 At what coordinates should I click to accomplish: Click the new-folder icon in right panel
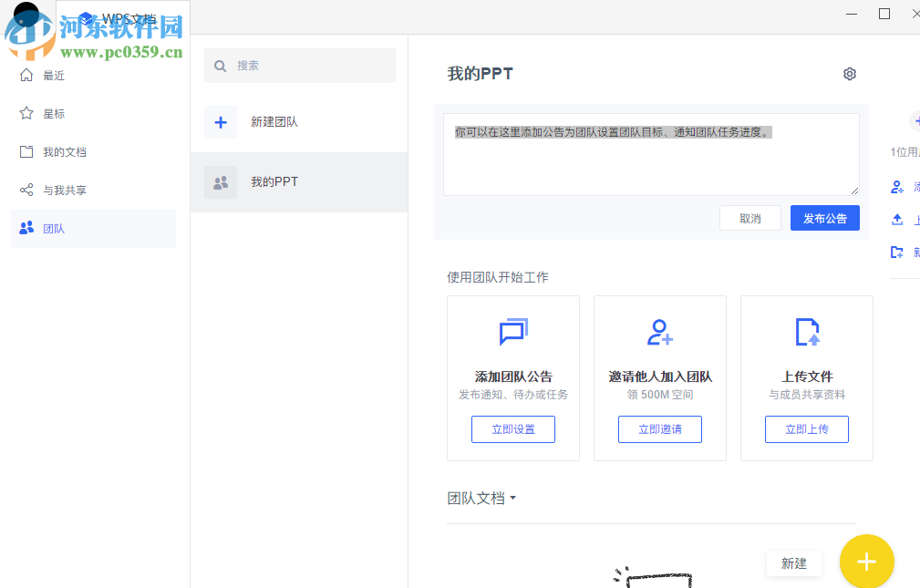896,252
